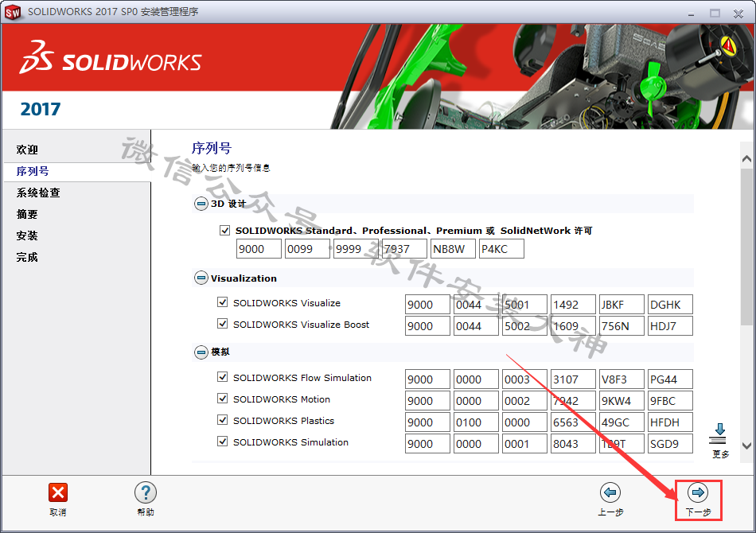Select 摘要 (Summary) step in sidebar
This screenshot has height=533, width=756.
pos(27,215)
